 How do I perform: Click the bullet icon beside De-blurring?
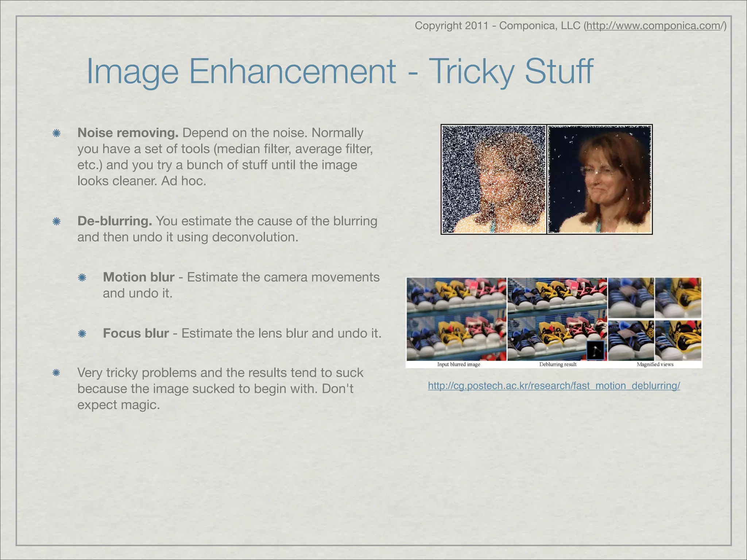56,221
